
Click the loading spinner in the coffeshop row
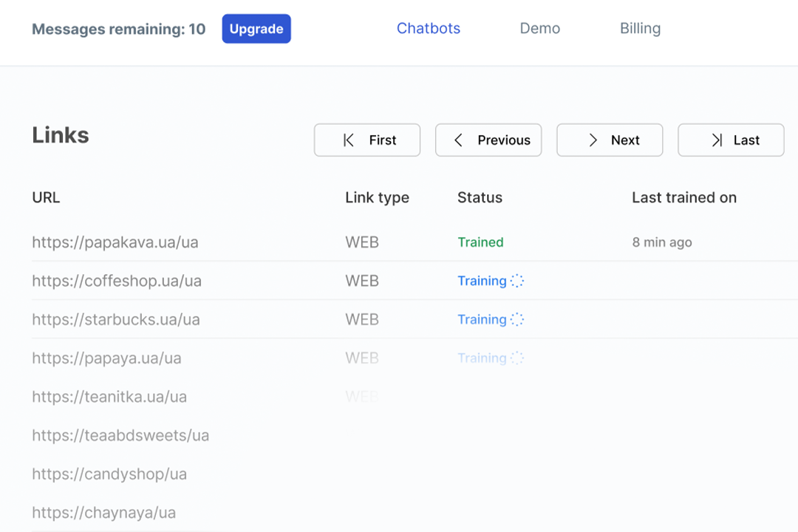(517, 281)
